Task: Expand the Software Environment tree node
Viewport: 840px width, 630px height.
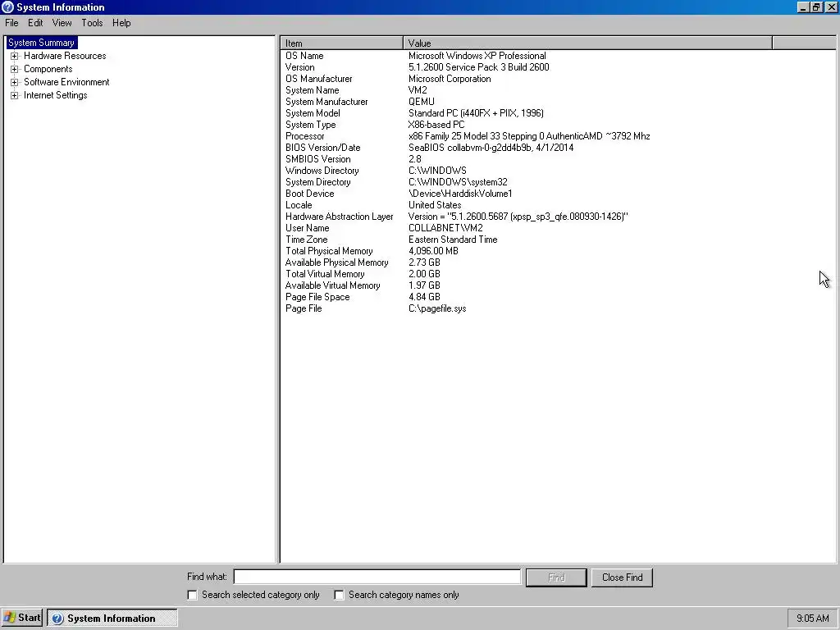Action: (x=15, y=82)
